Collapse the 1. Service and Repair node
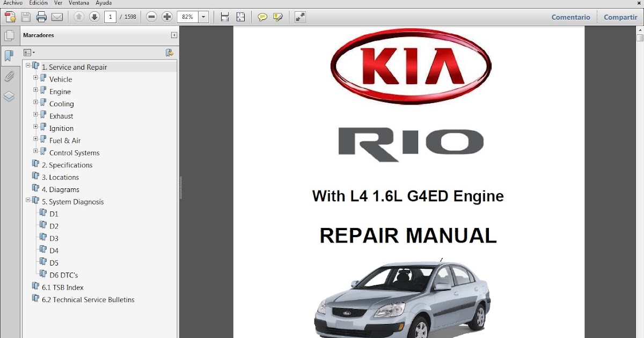This screenshot has width=644, height=338. [28, 65]
